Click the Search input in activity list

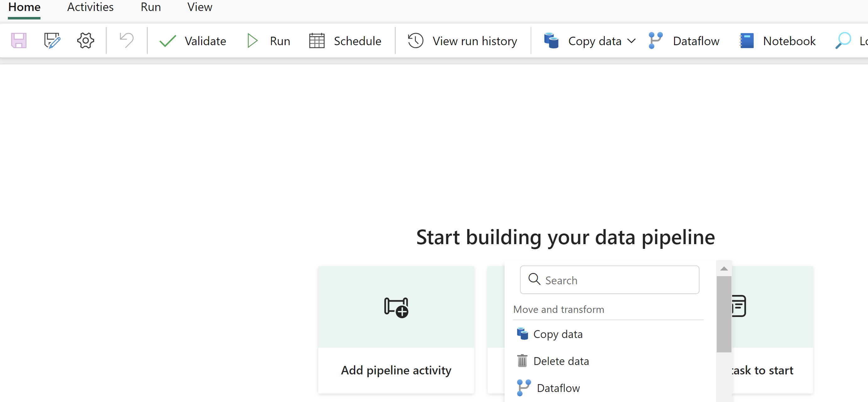coord(609,280)
